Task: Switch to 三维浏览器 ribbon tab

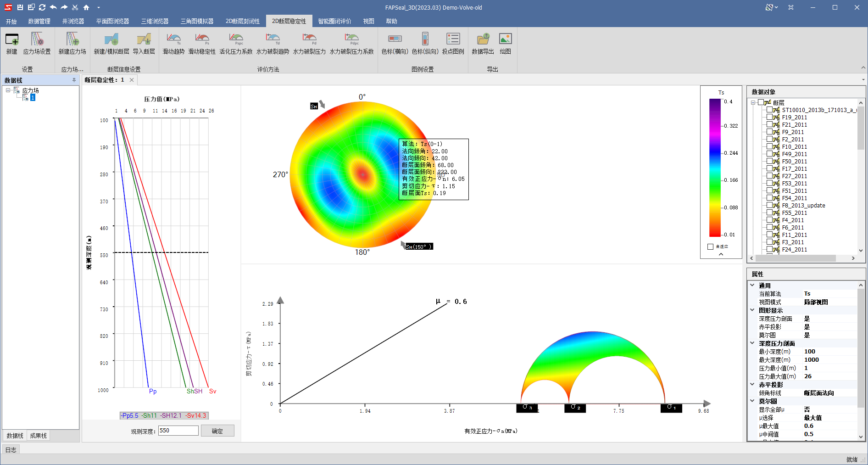Action: click(155, 21)
